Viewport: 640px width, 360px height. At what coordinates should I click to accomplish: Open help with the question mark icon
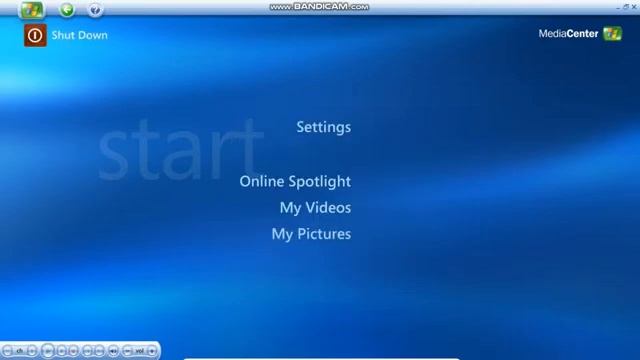click(x=95, y=9)
